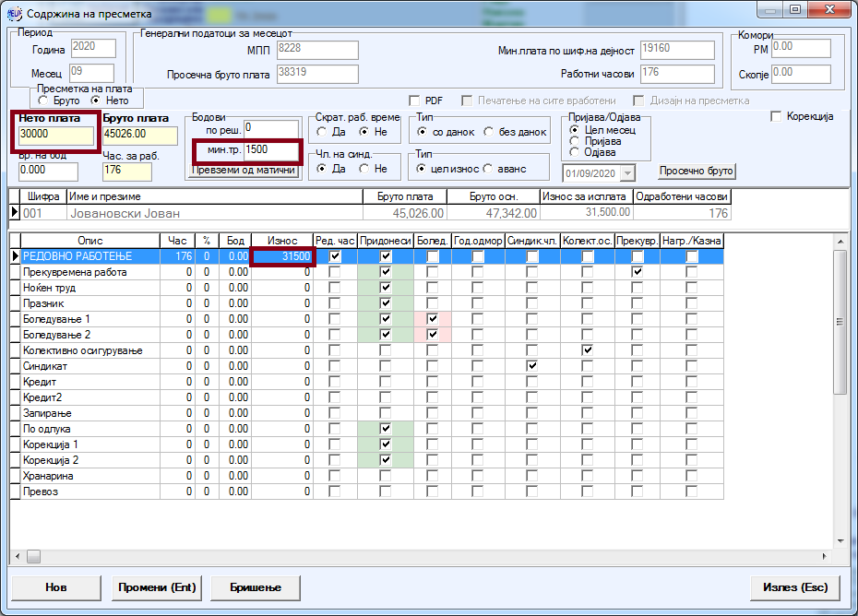Enable the PDF checkbox

pyautogui.click(x=414, y=101)
